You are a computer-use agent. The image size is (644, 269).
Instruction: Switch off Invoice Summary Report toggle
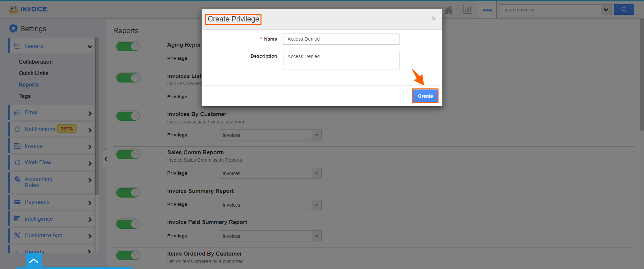pos(128,193)
